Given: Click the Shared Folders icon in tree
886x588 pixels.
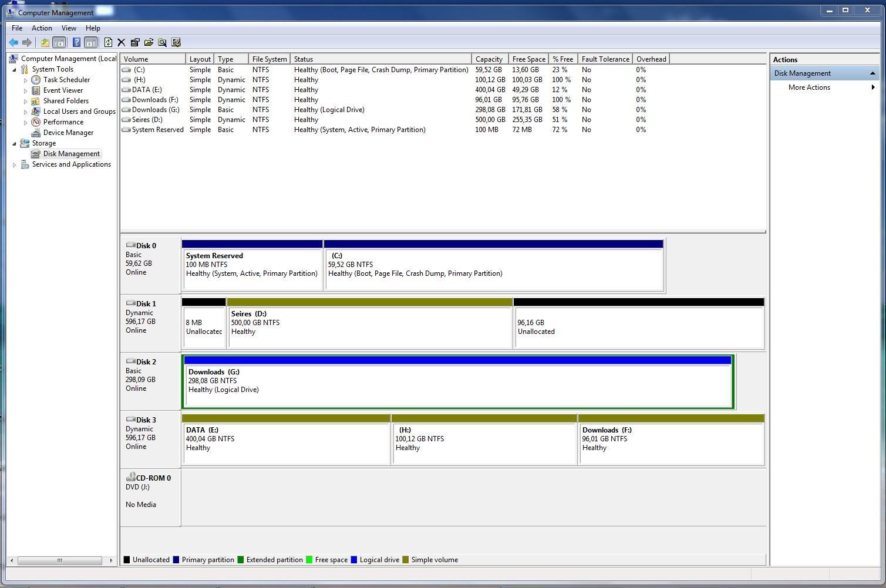Looking at the screenshot, I should pyautogui.click(x=36, y=101).
